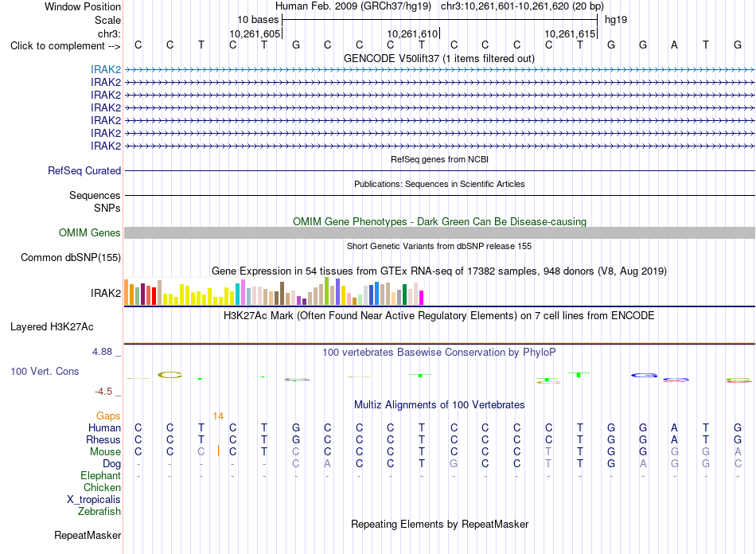Select the Dog species row label
This screenshot has width=756, height=554.
coord(111,464)
